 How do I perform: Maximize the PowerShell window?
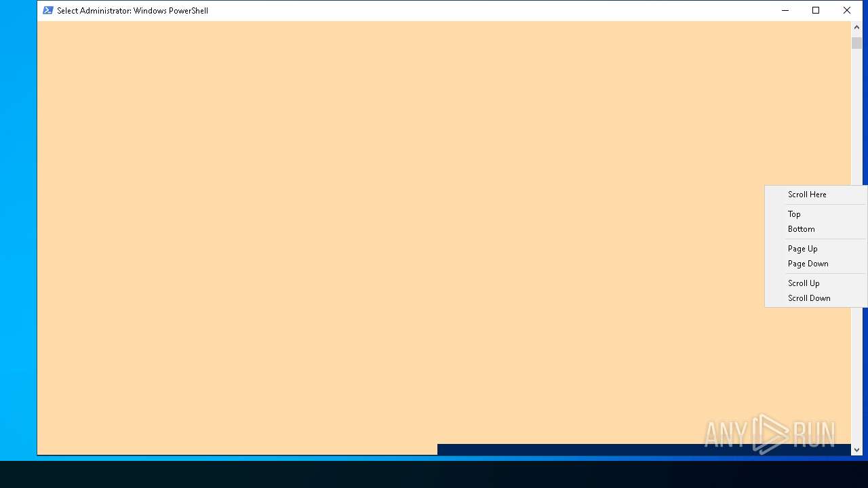pos(816,10)
